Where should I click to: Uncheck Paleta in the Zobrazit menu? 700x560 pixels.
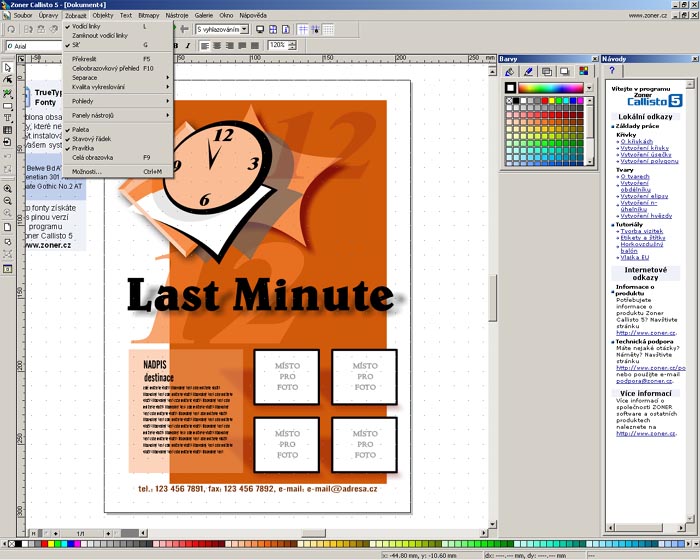pos(80,129)
